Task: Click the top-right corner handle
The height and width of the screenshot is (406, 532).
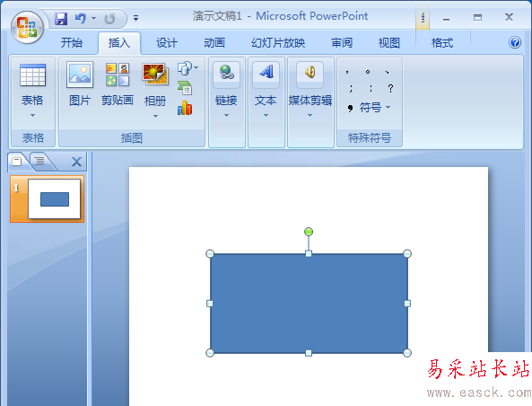Action: click(x=407, y=253)
